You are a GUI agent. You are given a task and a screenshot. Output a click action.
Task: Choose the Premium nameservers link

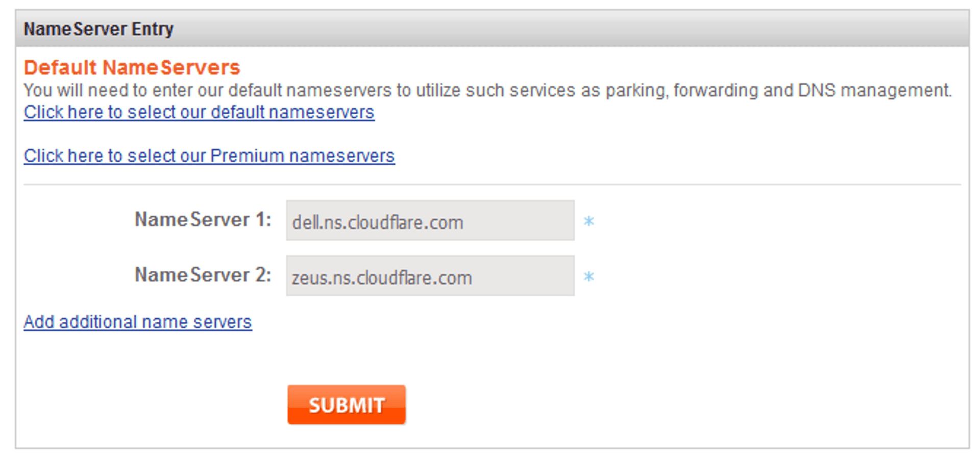click(x=209, y=156)
